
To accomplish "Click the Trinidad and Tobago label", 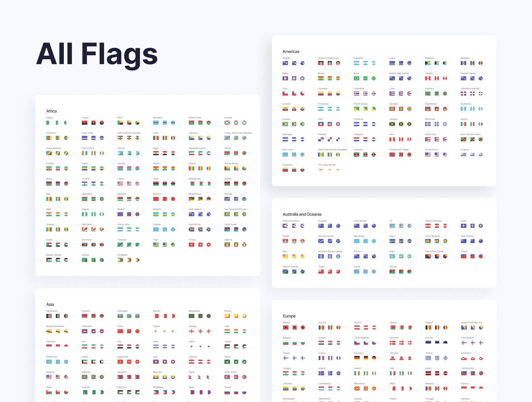I will click(x=399, y=150).
